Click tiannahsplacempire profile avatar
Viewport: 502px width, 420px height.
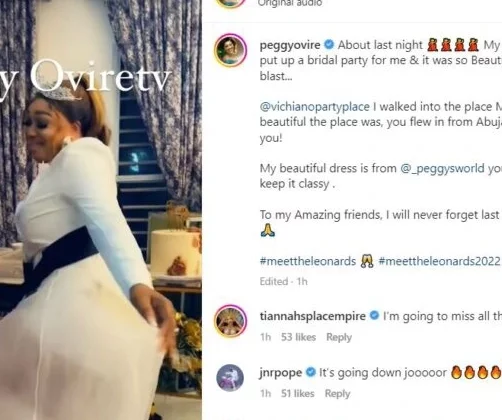click(231, 321)
